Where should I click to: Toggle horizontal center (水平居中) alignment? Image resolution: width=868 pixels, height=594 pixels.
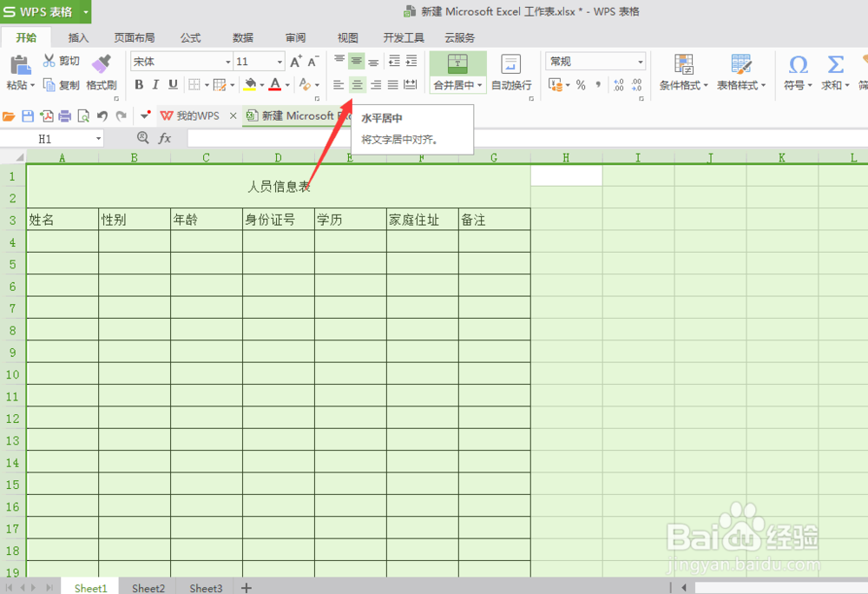pyautogui.click(x=357, y=85)
